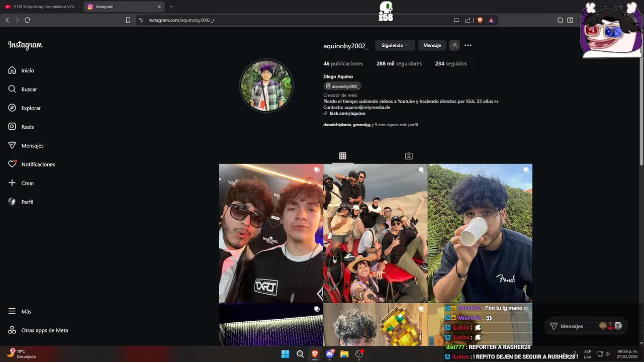
Task: Click the dasmichiplanta mutual follower link
Action: pos(337,125)
